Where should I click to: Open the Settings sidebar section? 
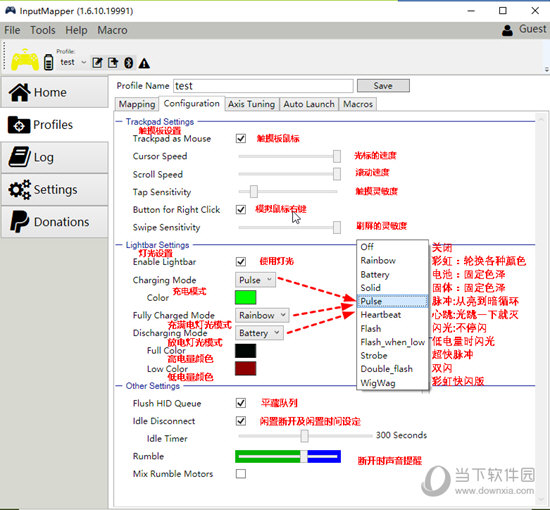point(55,189)
